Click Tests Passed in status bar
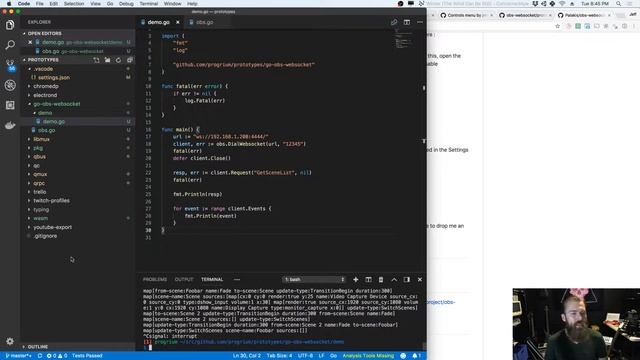This screenshot has height=360, width=640. pos(87,356)
